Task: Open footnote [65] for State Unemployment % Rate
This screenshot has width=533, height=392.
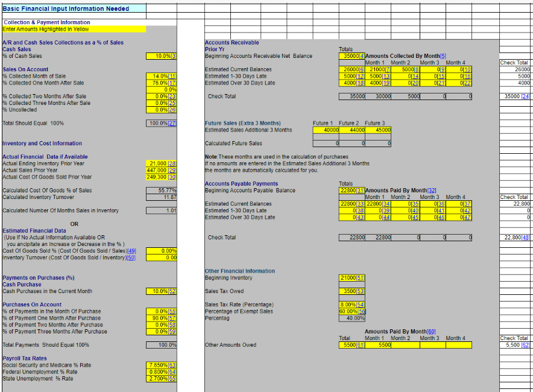Action: click(x=172, y=379)
